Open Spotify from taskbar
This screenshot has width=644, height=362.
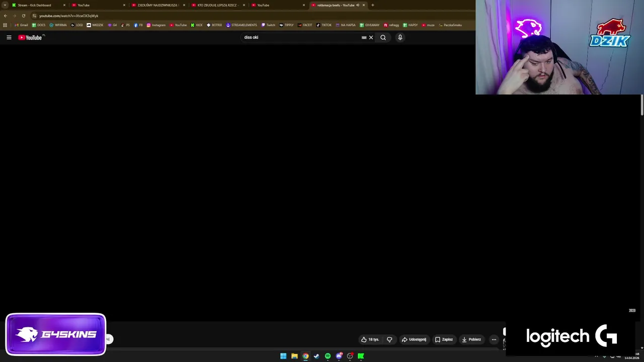(x=328, y=356)
